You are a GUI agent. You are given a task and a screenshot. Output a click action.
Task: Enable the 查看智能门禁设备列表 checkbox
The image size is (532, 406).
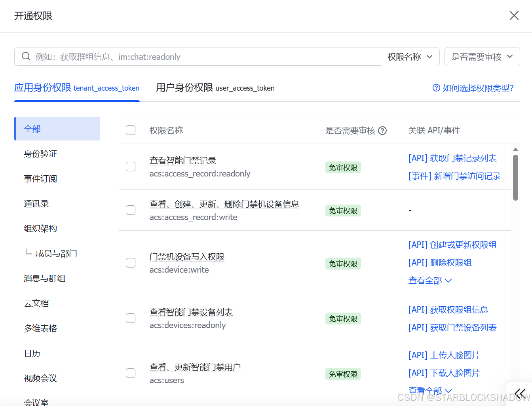pyautogui.click(x=131, y=318)
